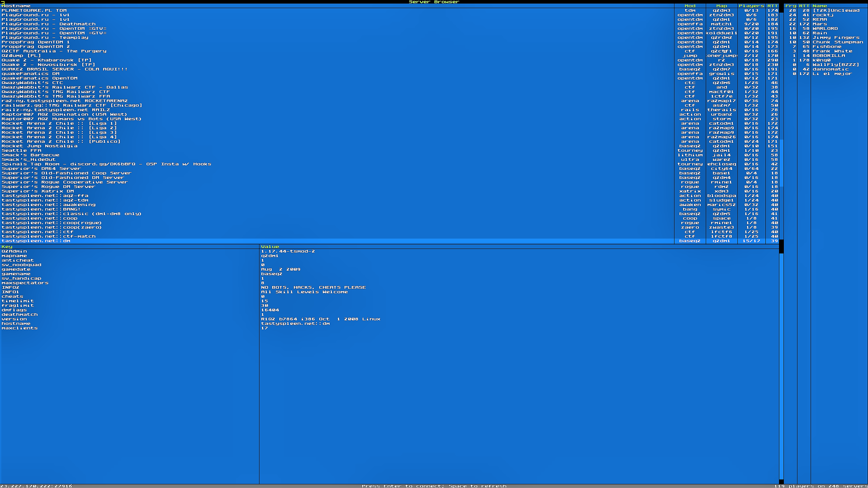868x488 pixels.
Task: Select PropFrag OpenTDM 1 server
Action: pyautogui.click(x=389, y=42)
